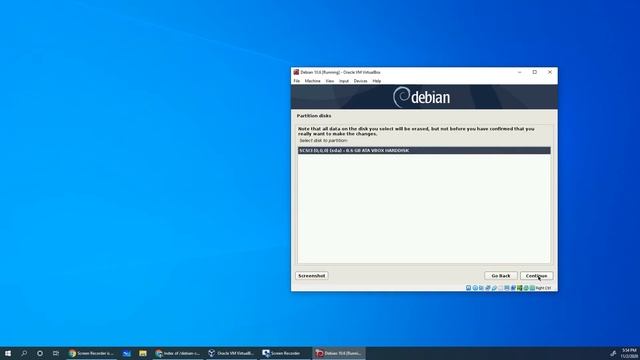Open the display settings indicator in the status bar
Viewport: 640px width, 360px height.
click(507, 288)
